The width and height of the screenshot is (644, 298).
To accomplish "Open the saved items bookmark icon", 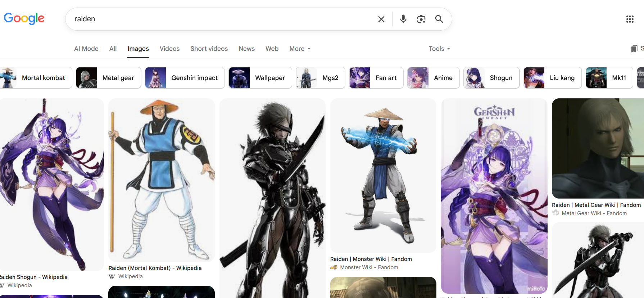I will (634, 49).
